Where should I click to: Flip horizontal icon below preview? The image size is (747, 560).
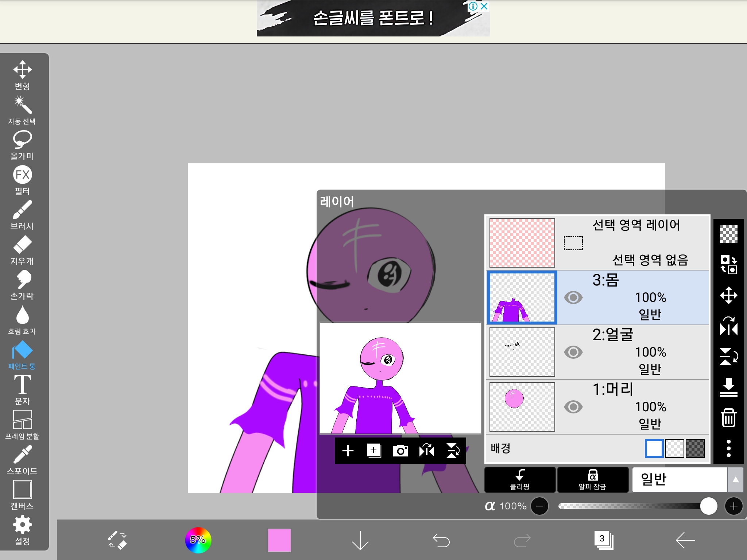tap(427, 451)
